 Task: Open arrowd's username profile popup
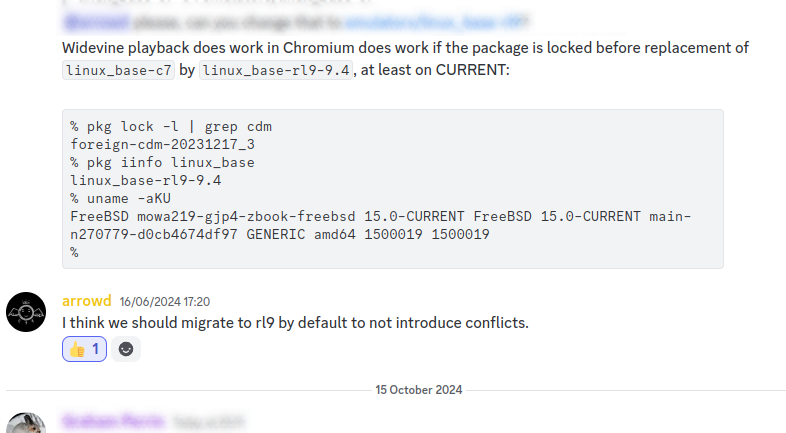click(87, 301)
